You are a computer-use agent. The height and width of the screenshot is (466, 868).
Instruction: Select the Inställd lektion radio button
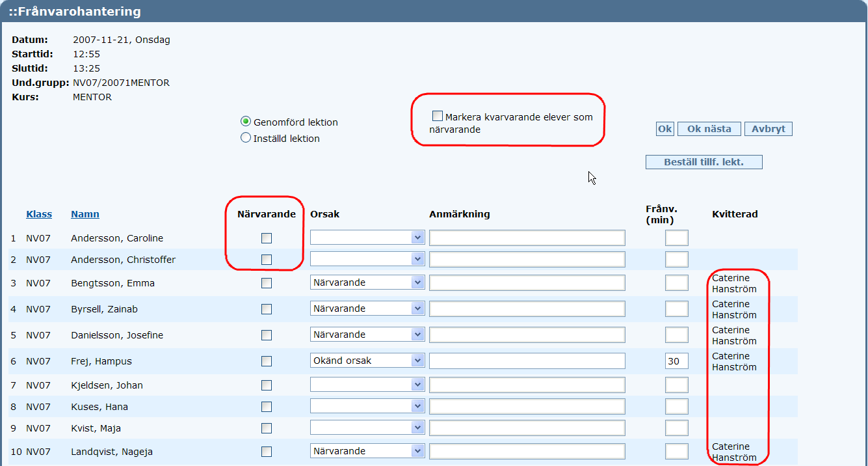point(246,138)
